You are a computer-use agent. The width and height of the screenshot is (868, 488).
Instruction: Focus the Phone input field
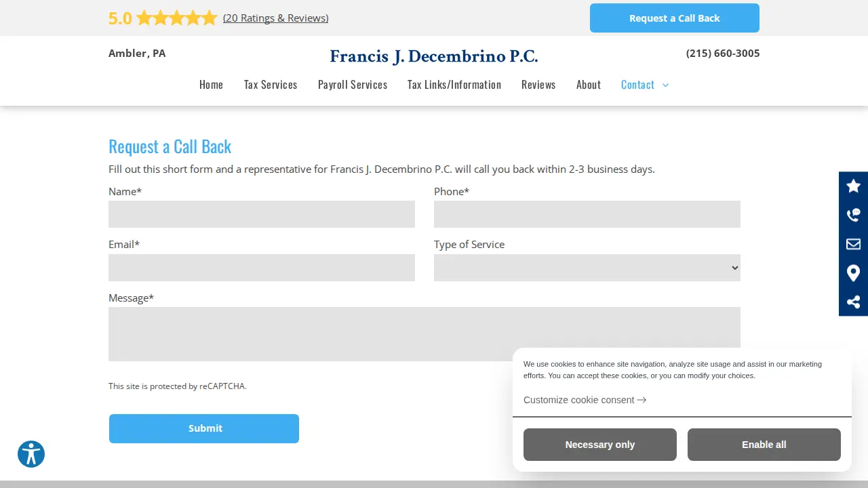click(x=587, y=214)
